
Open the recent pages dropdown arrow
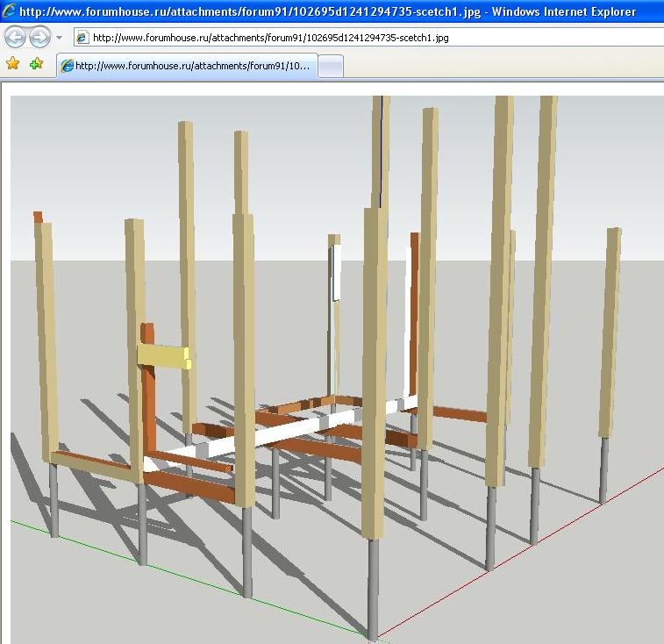pyautogui.click(x=60, y=38)
